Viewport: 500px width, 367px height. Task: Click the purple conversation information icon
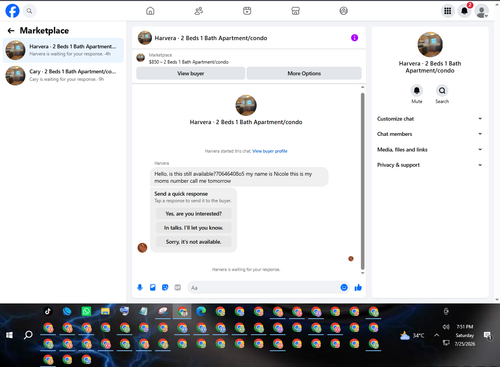click(354, 38)
